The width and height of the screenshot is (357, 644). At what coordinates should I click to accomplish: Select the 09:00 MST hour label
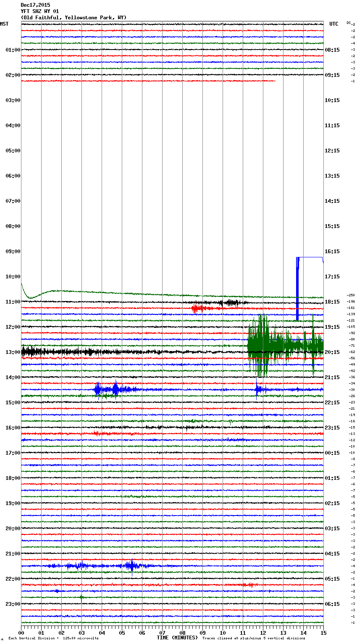point(13,251)
